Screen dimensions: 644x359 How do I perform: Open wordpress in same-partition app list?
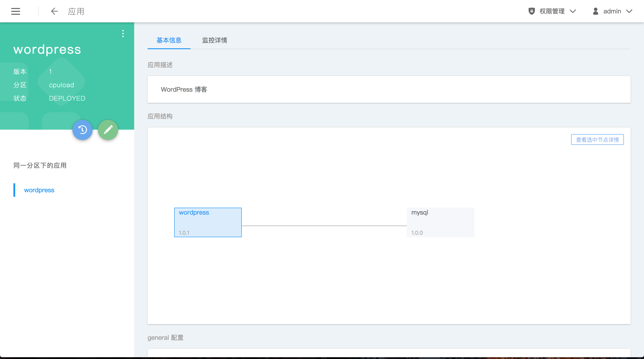39,190
